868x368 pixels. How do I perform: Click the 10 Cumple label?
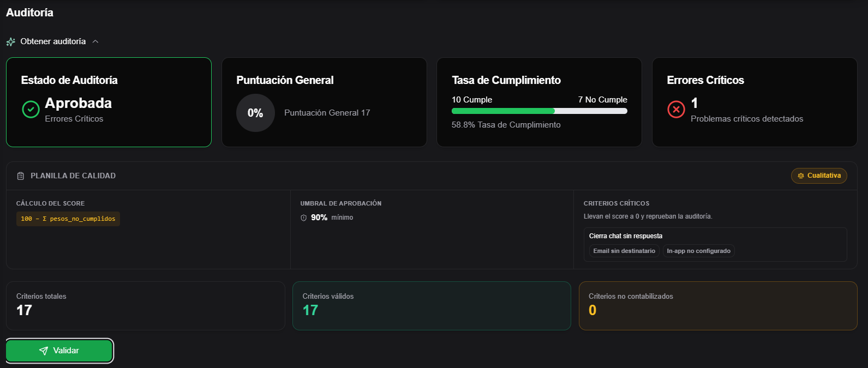(472, 100)
